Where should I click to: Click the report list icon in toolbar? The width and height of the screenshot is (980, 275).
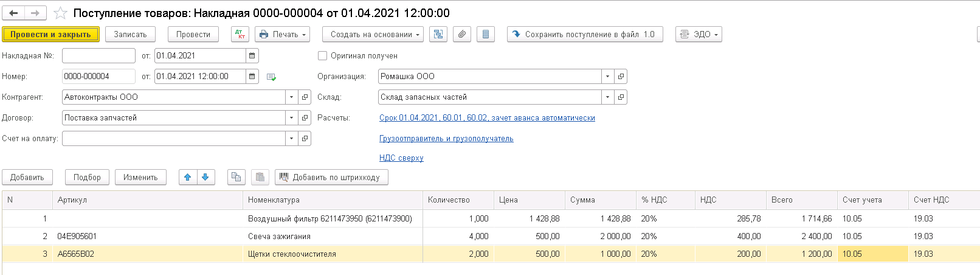(x=485, y=35)
